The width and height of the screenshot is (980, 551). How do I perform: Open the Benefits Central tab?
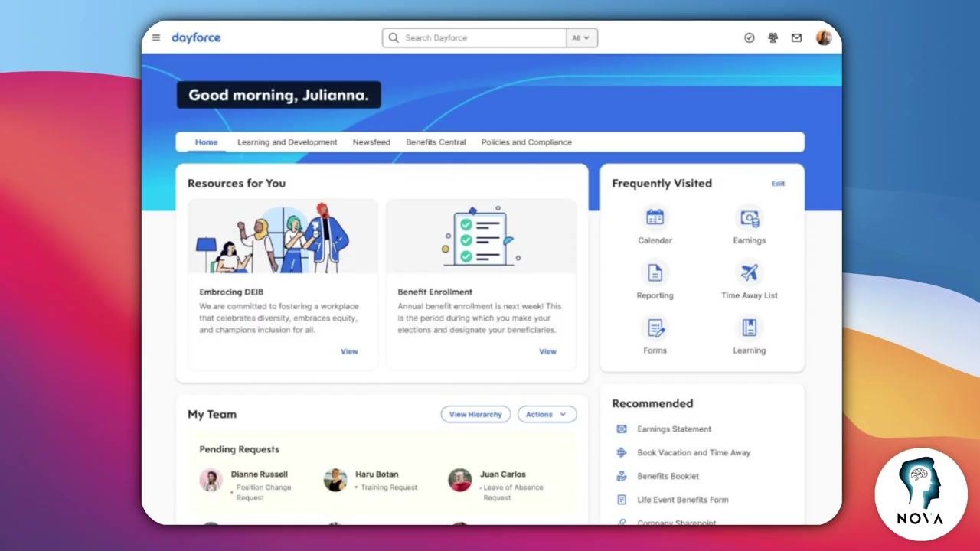pos(436,142)
